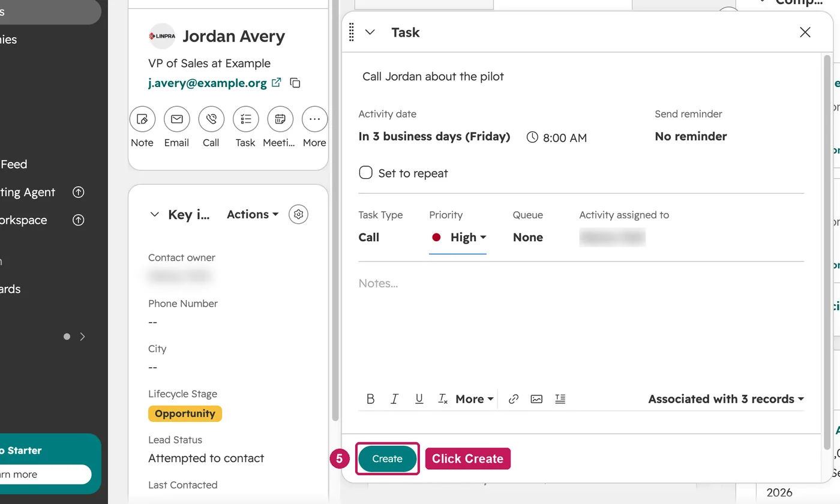The height and width of the screenshot is (504, 840).
Task: Click the Note action icon
Action: point(142,119)
